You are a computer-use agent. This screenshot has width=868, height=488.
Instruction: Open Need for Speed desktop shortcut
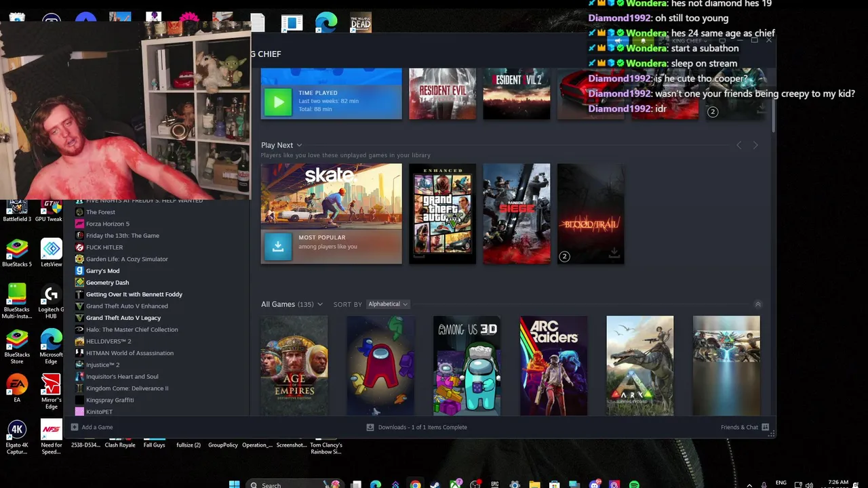click(x=51, y=437)
